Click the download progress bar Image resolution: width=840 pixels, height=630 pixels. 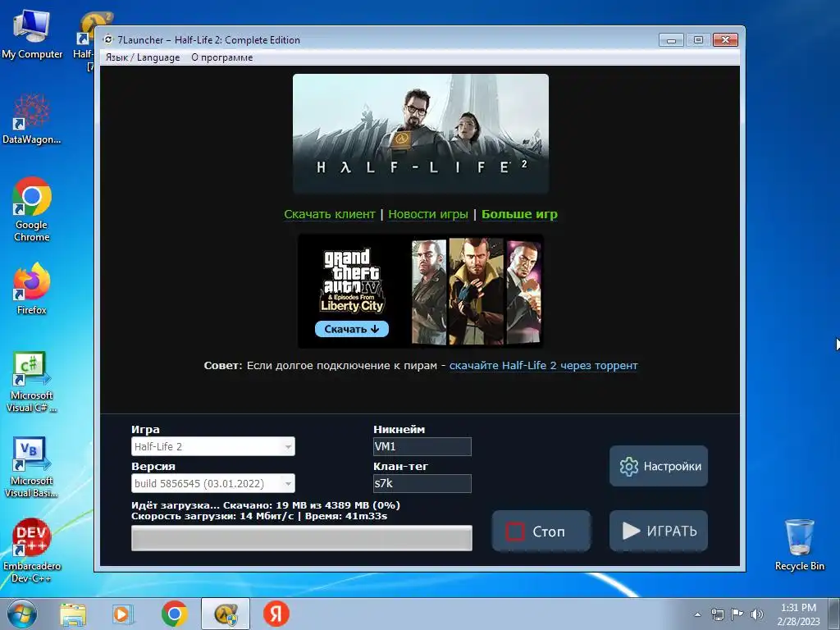[302, 538]
